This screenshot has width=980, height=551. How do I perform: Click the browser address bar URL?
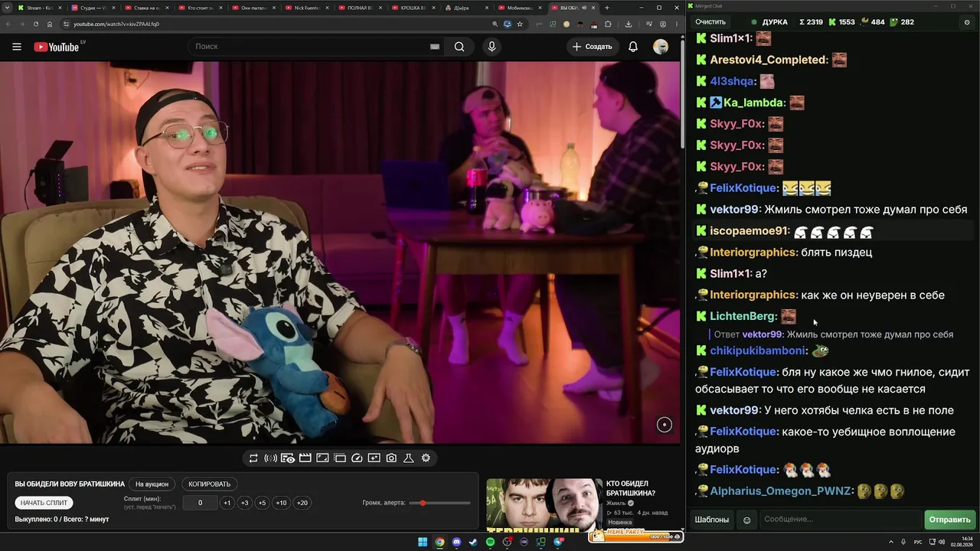tap(116, 24)
